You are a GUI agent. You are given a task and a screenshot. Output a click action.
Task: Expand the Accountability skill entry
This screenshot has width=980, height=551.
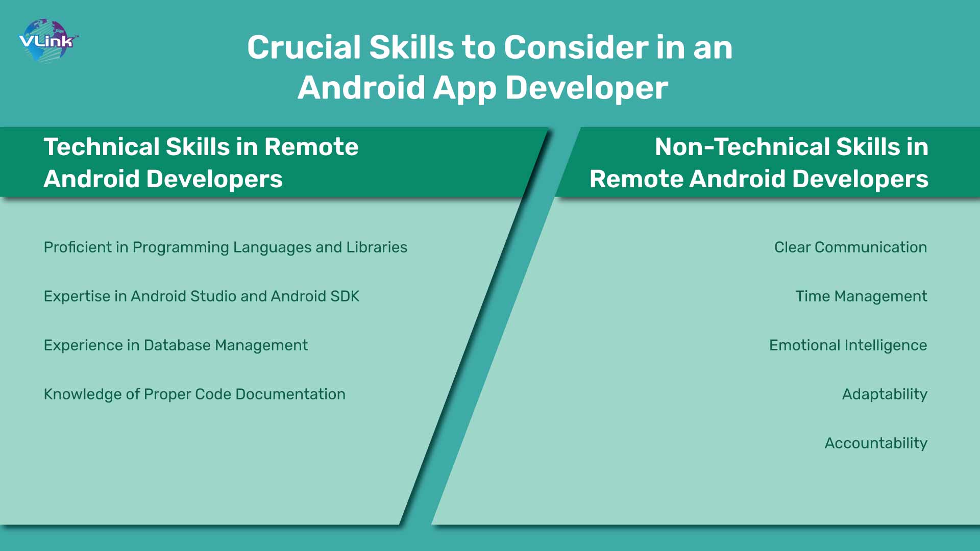pyautogui.click(x=876, y=442)
